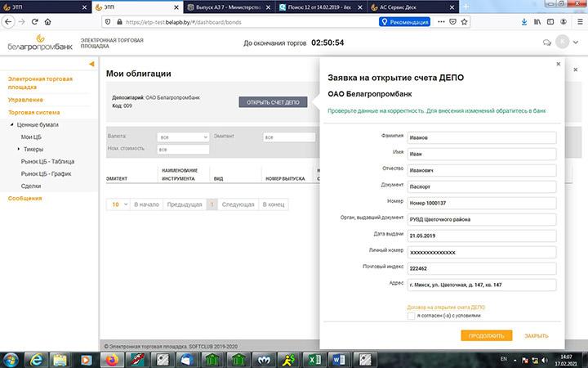The width and height of the screenshot is (588, 368).
Task: Collapse the Ценные бумаги tree section
Action: (x=11, y=125)
